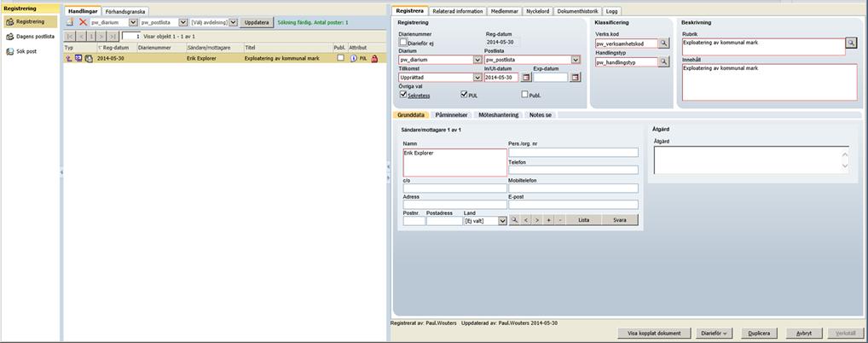Image resolution: width=868 pixels, height=343 pixels.
Task: Go to the first page of results
Action: coord(70,36)
